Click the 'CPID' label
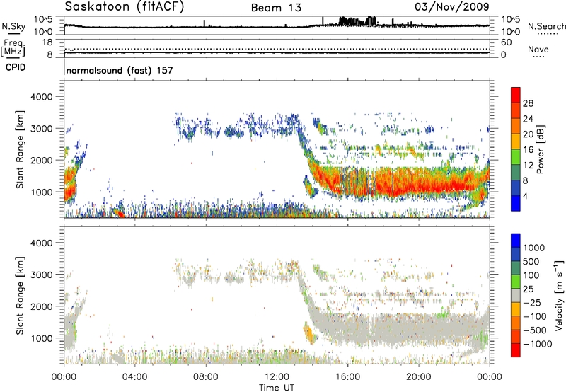566x392 pixels. coord(16,67)
